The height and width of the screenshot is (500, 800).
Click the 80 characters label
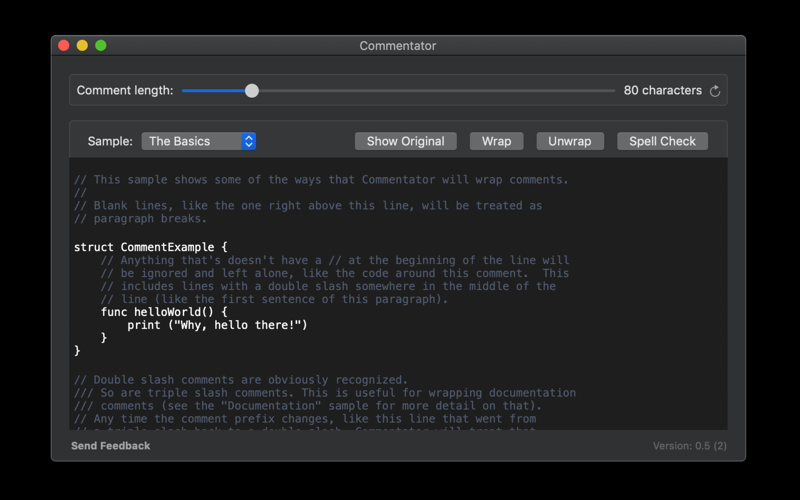coord(663,90)
